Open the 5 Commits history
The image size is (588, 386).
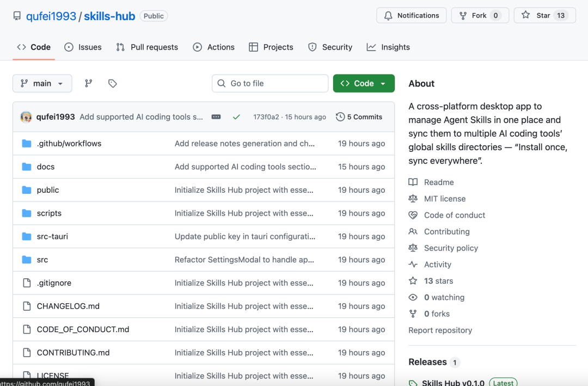(x=359, y=117)
